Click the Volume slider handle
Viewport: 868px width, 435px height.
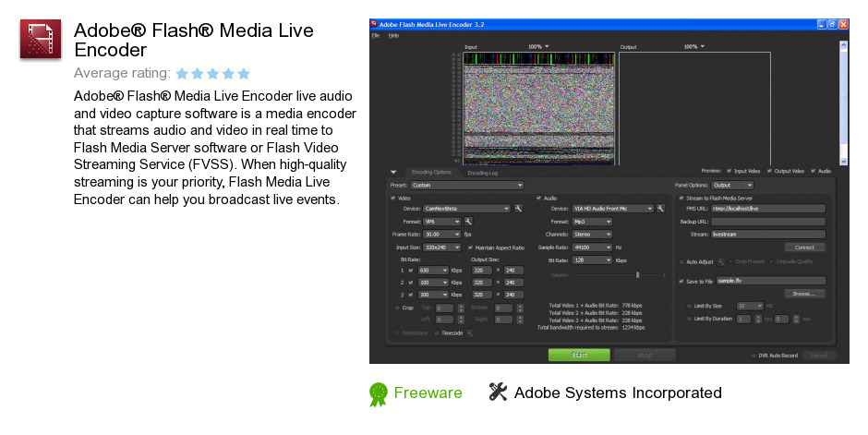638,275
